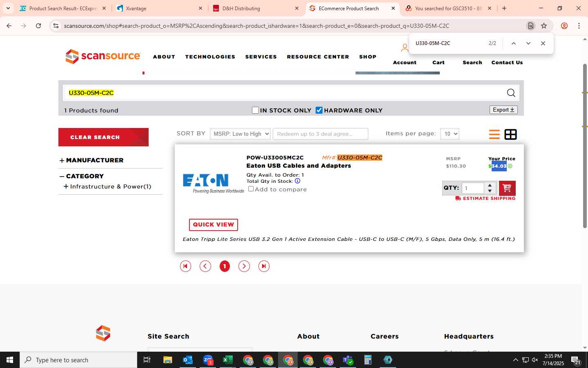Viewport: 588px width, 368px height.
Task: Go to the first results page
Action: [x=185, y=266]
